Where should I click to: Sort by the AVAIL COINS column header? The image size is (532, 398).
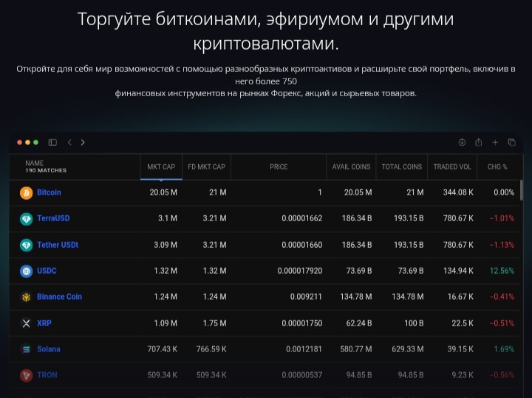tap(351, 166)
